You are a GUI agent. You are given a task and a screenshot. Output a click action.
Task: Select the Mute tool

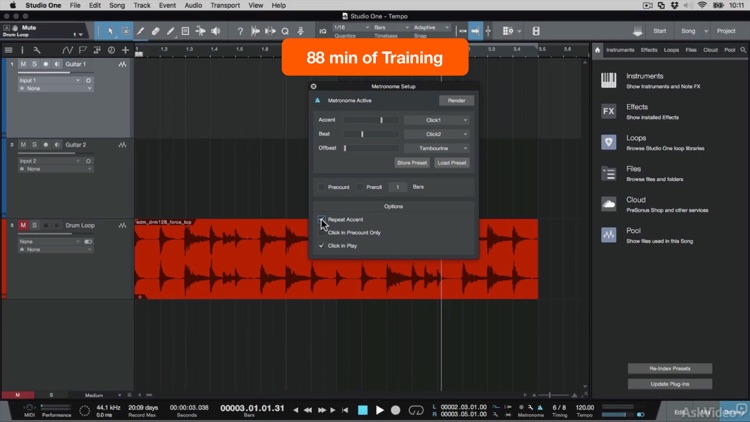click(186, 31)
